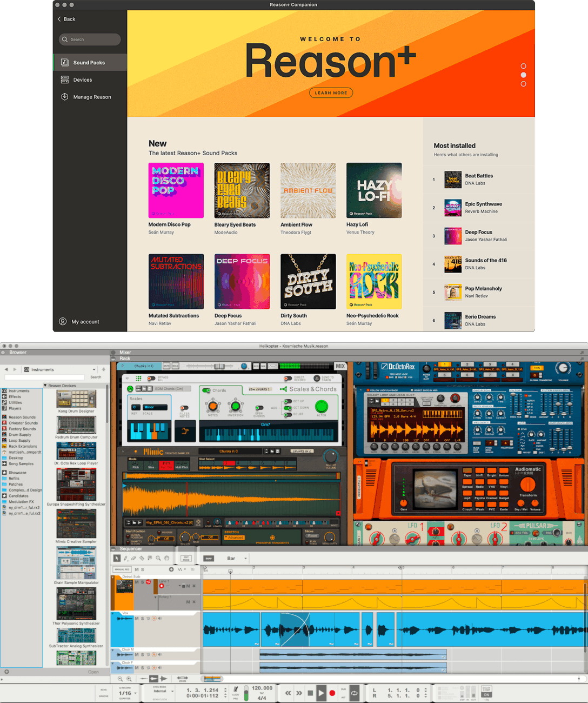Select Song Samples in Browser list
Viewport: 588px width, 703px height.
pos(21,463)
